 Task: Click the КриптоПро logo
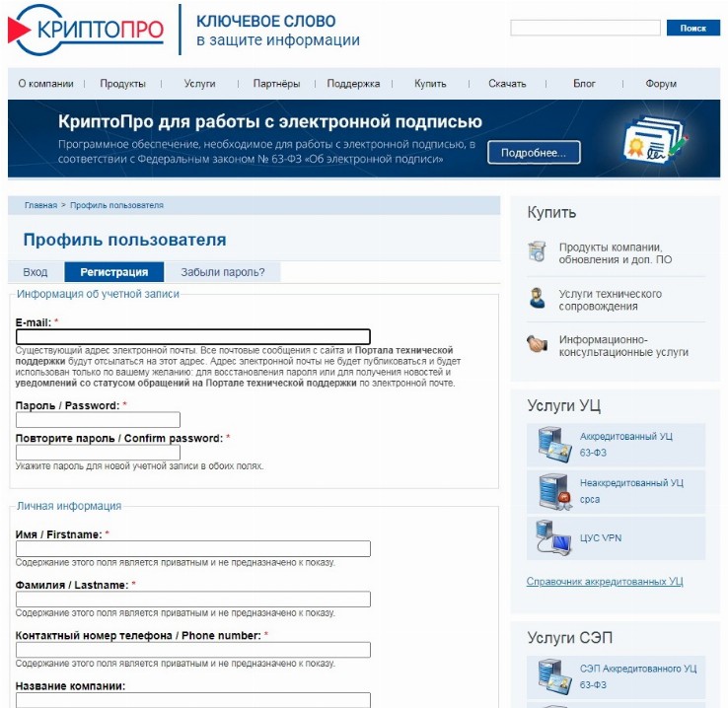87,30
